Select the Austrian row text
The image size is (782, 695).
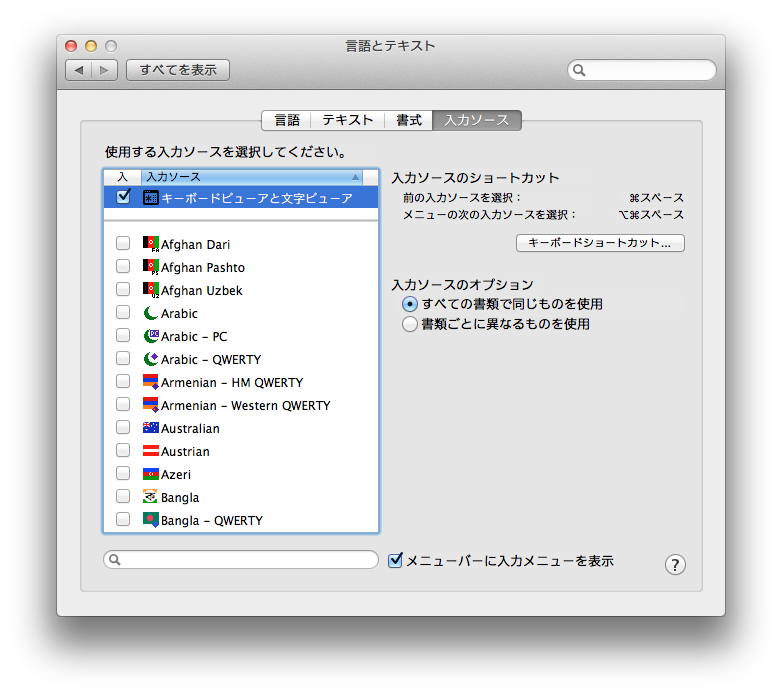click(185, 452)
